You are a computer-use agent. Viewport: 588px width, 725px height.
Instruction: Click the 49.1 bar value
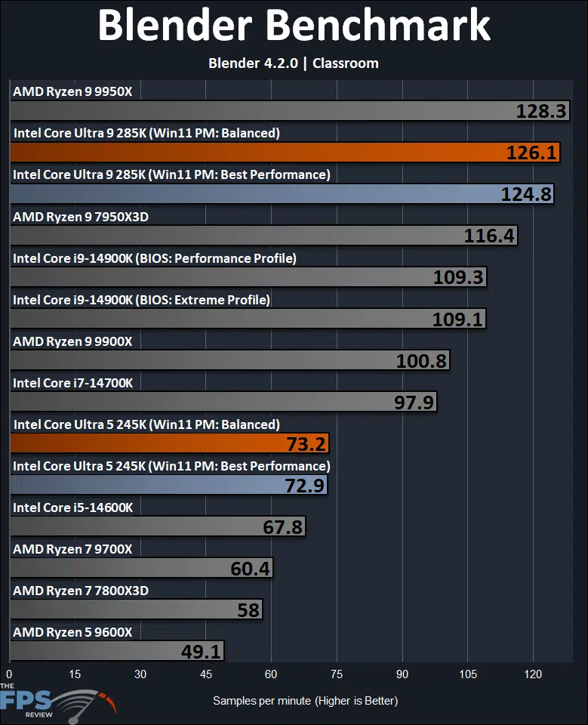tap(201, 652)
